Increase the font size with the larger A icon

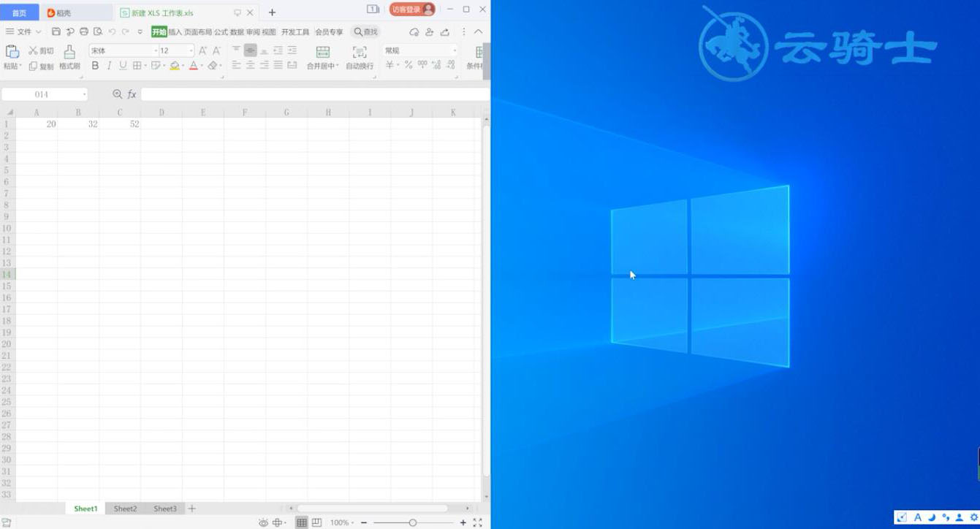(203, 50)
